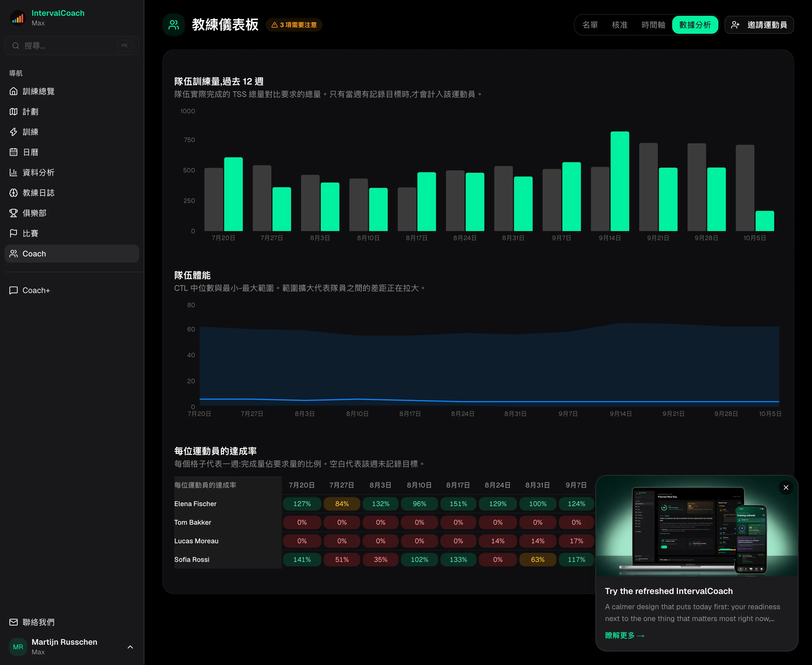Screen dimensions: 812x665
Task: Open the 3 項需要注意 warning badge
Action: pyautogui.click(x=294, y=25)
